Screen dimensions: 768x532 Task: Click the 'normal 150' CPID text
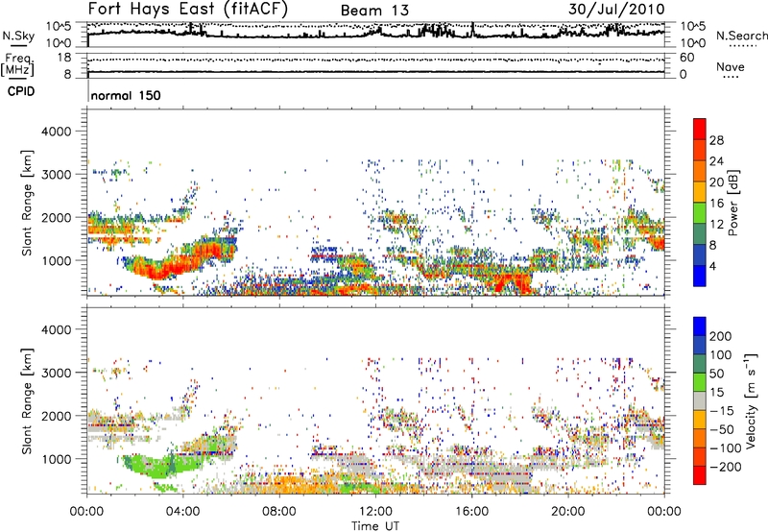click(126, 95)
